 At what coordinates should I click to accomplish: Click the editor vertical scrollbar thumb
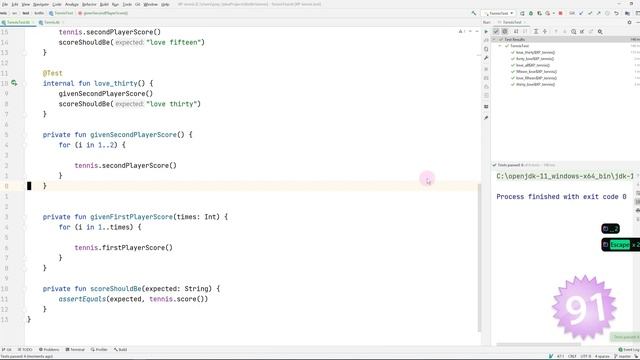(x=480, y=257)
